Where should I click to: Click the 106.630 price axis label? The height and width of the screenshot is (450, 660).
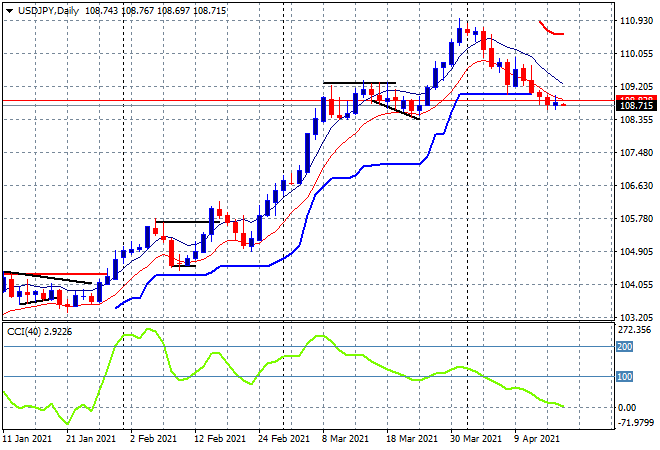click(x=636, y=186)
